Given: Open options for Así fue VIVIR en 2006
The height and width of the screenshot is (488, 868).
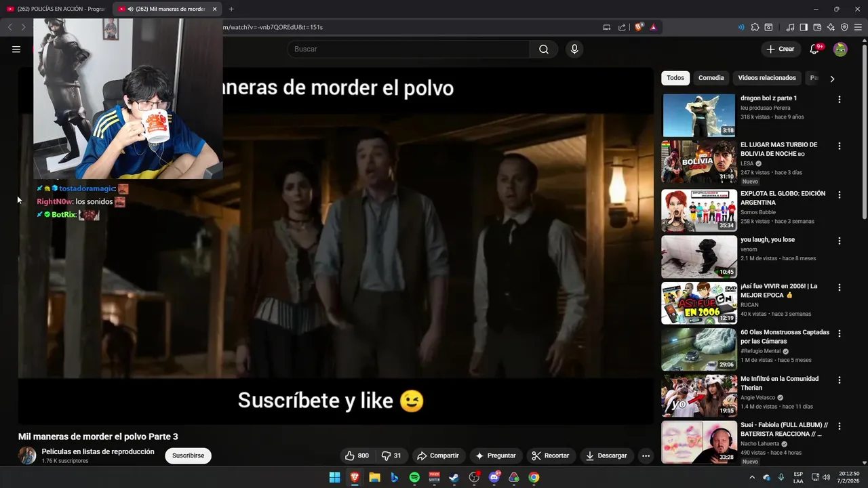Looking at the screenshot, I should tap(840, 287).
